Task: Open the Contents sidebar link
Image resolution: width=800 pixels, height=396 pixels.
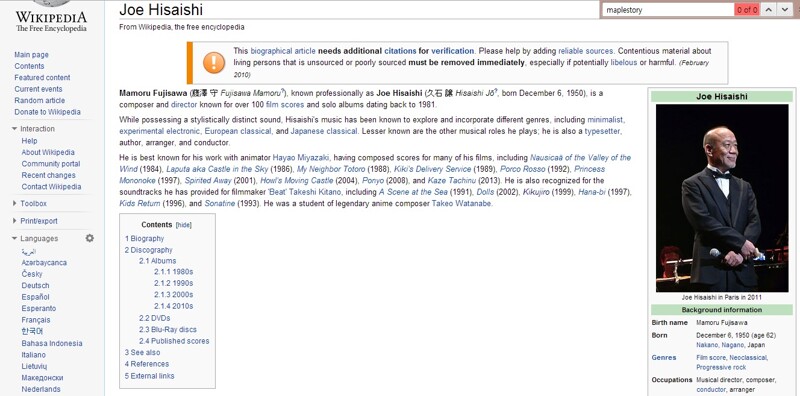Action: [29, 66]
